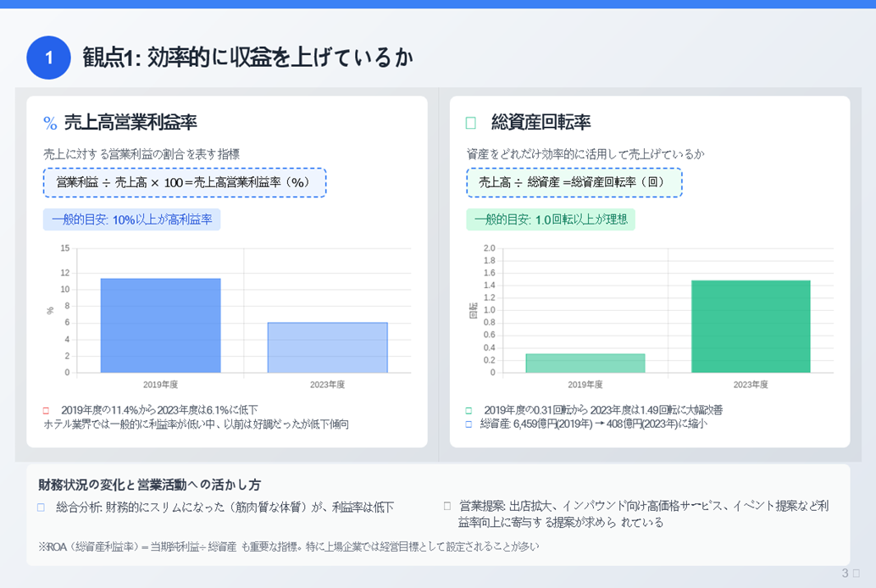The height and width of the screenshot is (588, 876).
Task: Click the green square icon beside 総資産回転率
Action: 471,123
